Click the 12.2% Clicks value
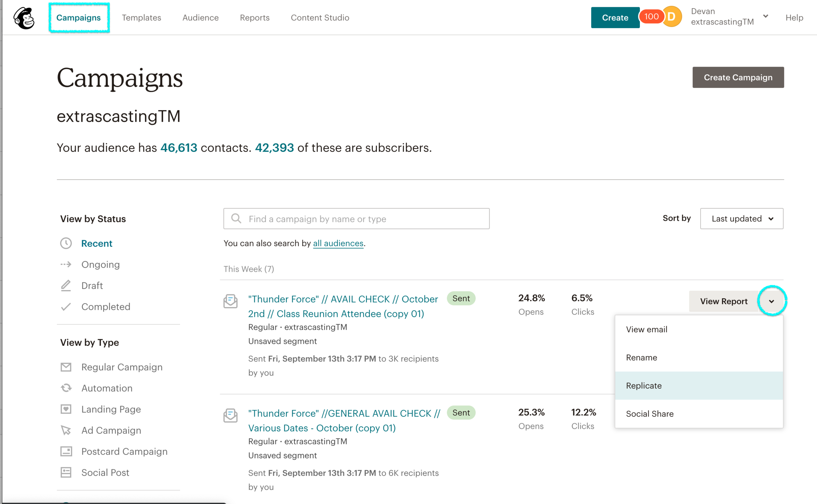The height and width of the screenshot is (504, 817). coord(584,412)
